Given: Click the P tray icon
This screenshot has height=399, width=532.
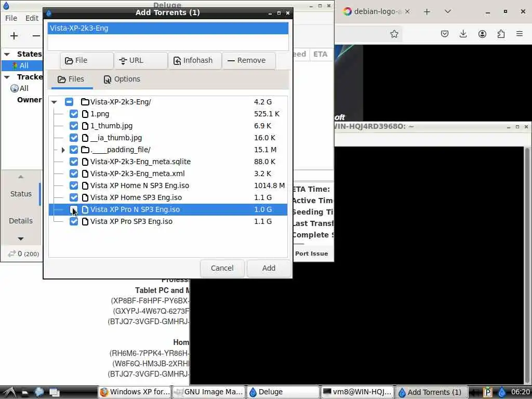Looking at the screenshot, I should point(487,392).
